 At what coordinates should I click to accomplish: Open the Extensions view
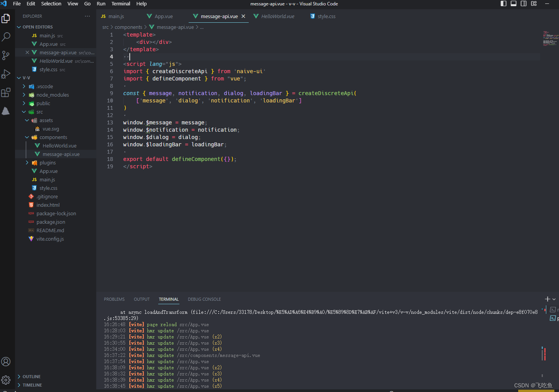pos(6,92)
